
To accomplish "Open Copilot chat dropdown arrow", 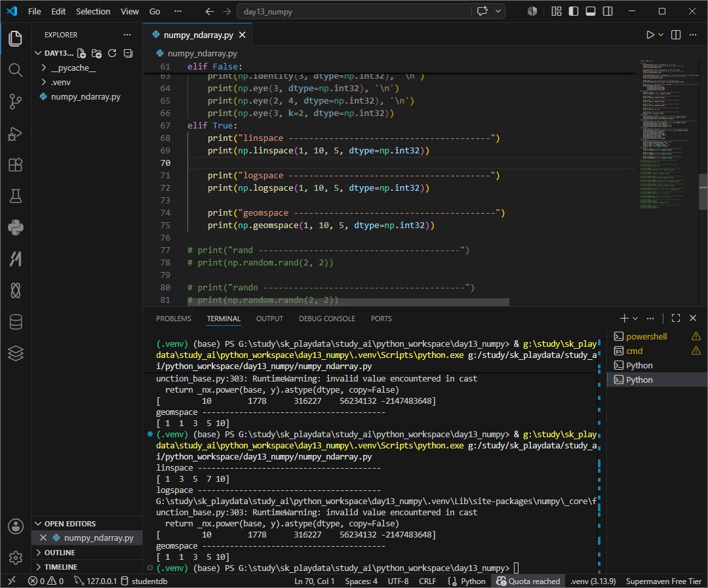I will pyautogui.click(x=498, y=11).
